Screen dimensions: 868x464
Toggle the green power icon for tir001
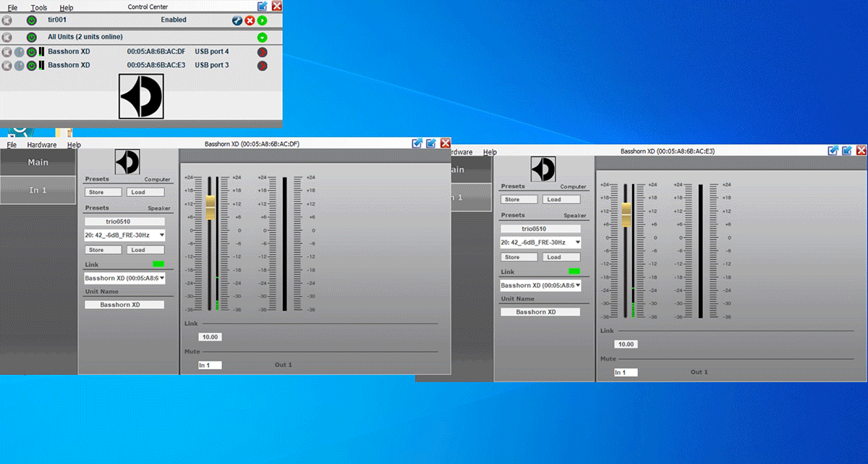[x=32, y=20]
